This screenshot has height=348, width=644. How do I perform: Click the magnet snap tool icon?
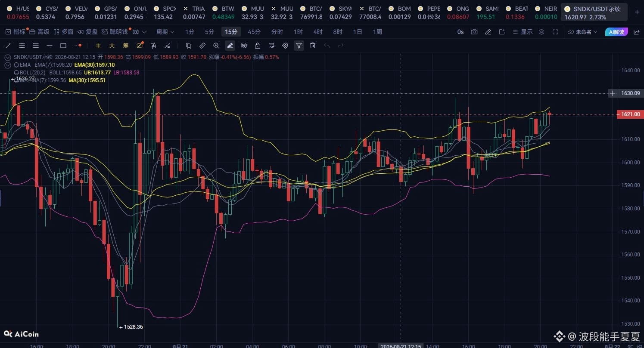click(x=285, y=46)
